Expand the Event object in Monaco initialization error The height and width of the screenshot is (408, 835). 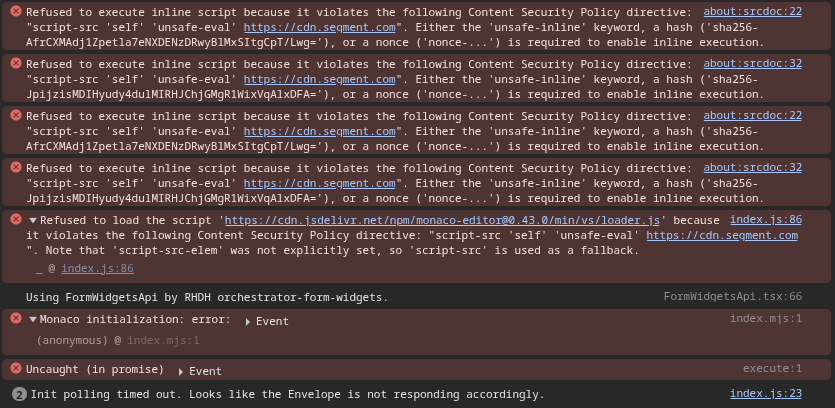[x=249, y=321]
